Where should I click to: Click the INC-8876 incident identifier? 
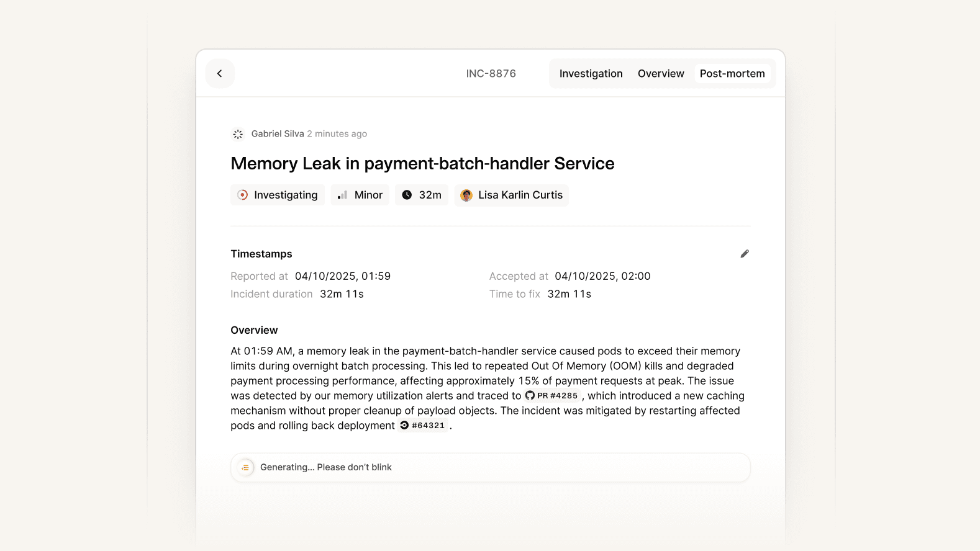[x=491, y=73]
